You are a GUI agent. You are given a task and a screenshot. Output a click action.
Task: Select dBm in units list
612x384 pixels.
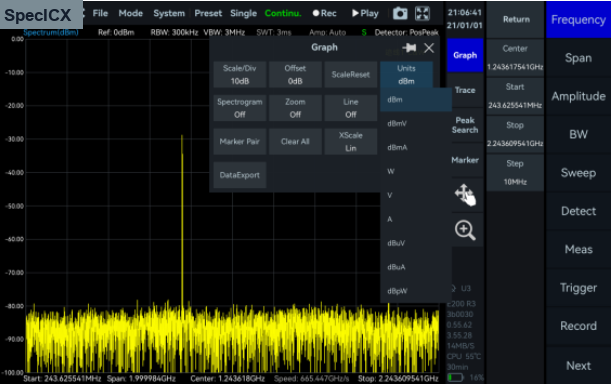416,100
